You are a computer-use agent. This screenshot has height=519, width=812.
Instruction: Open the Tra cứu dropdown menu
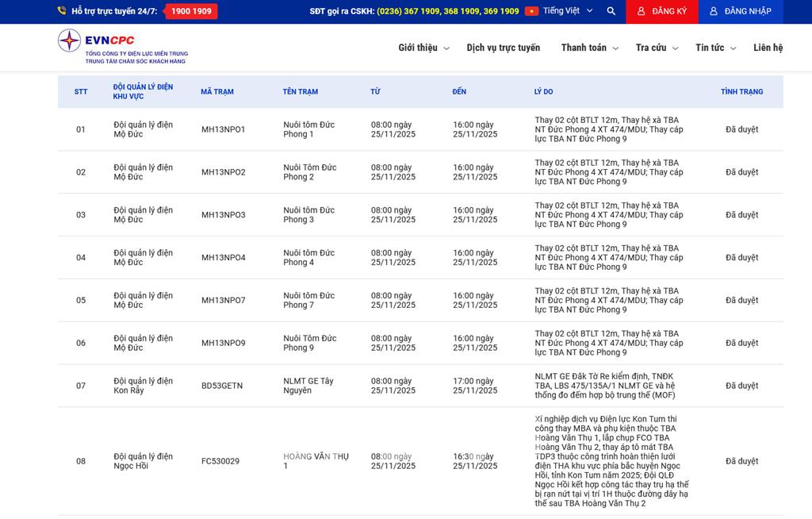pyautogui.click(x=657, y=48)
